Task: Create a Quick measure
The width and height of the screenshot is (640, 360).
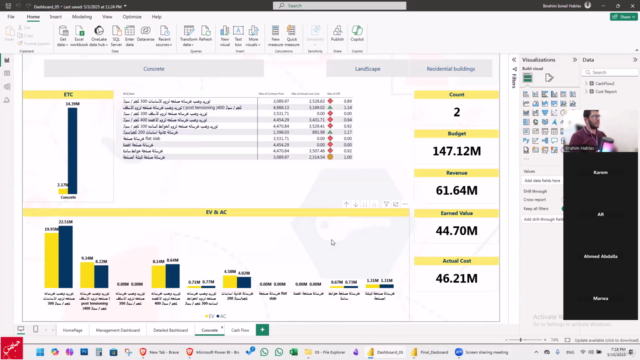Action: (291, 36)
